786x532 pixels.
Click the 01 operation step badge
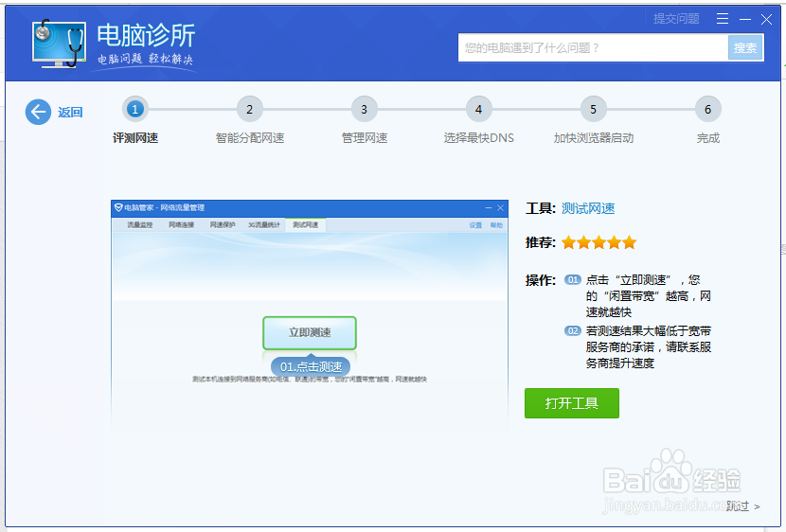coord(573,279)
